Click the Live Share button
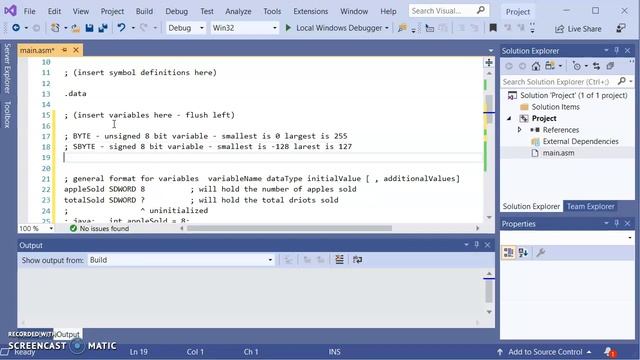Viewport: 640px width, 360px height. [x=578, y=29]
